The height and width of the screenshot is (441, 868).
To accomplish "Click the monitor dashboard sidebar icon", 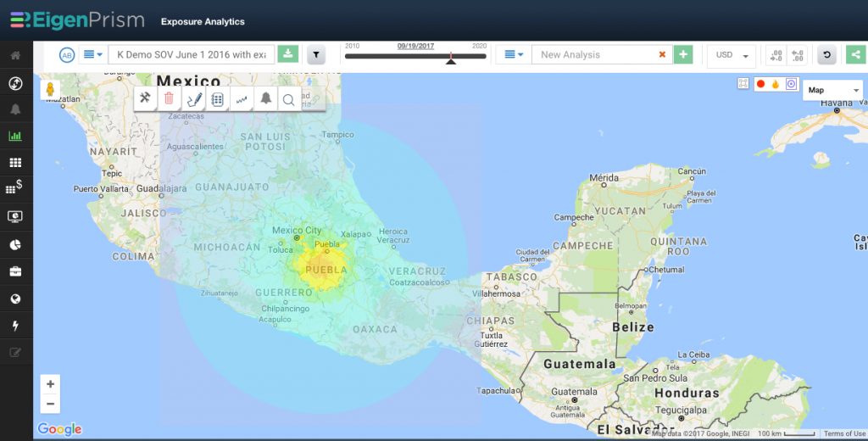I will (x=15, y=216).
